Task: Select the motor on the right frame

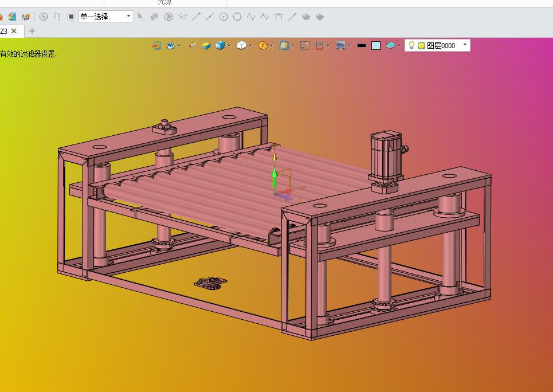Action: [388, 157]
